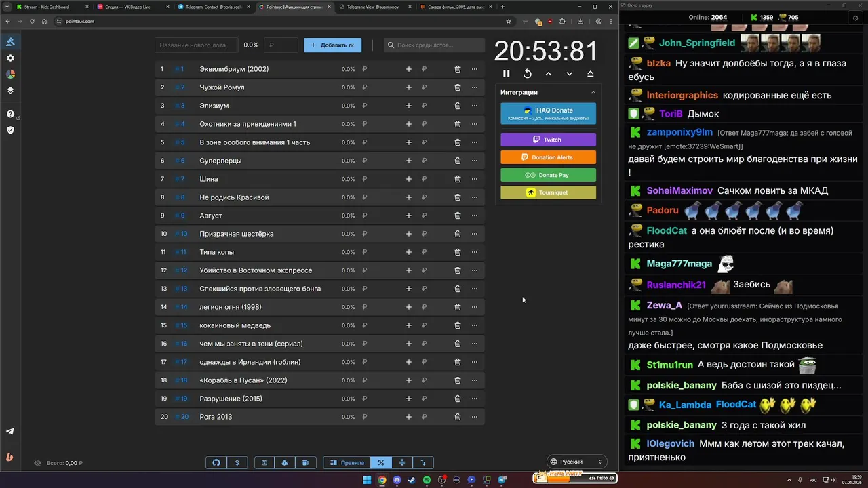Viewport: 868px width, 488px height.
Task: Open more options for Суперперцы
Action: [475, 161]
